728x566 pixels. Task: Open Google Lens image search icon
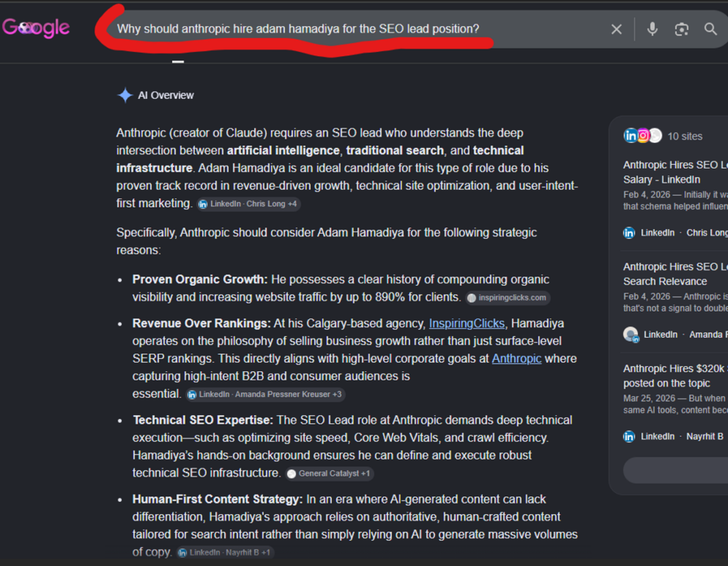681,30
